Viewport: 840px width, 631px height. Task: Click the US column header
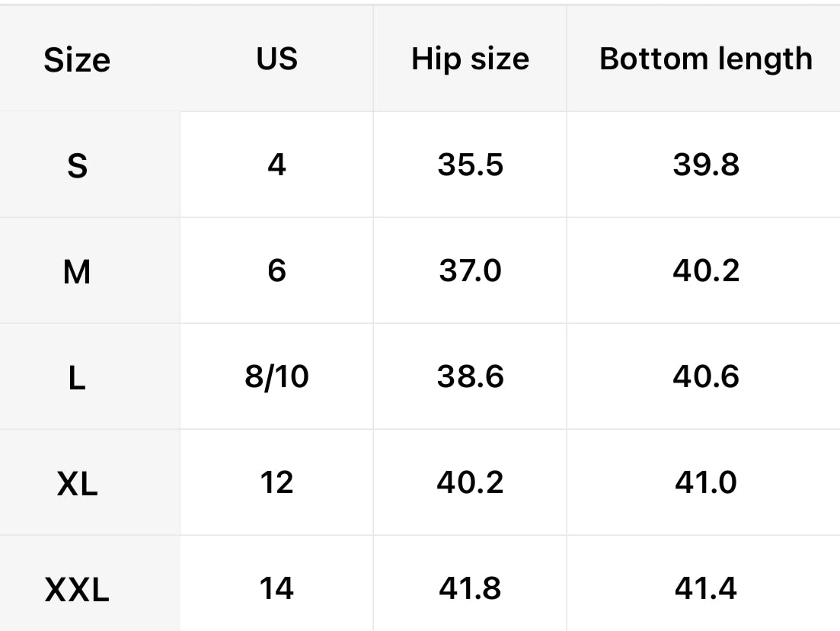point(276,59)
